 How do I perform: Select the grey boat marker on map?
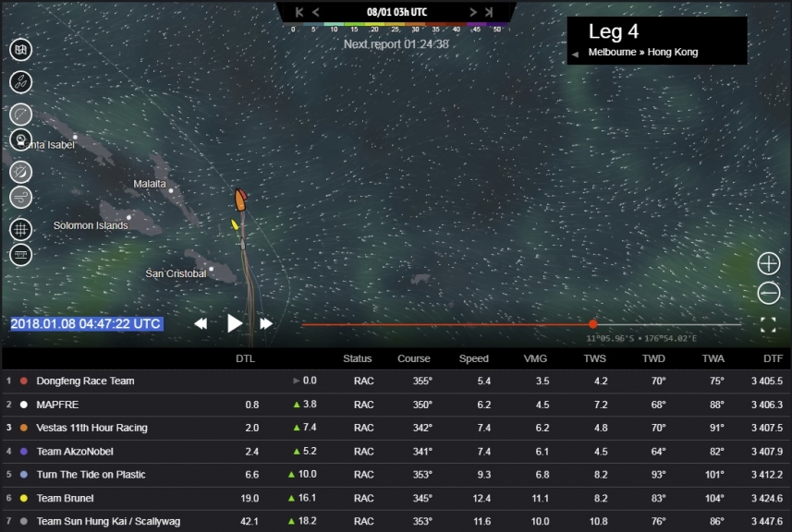pos(243,244)
